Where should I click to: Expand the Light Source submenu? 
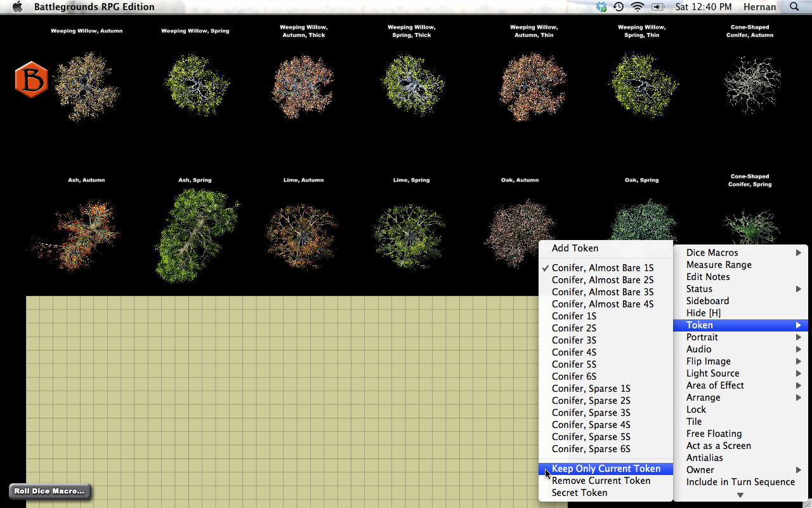740,373
